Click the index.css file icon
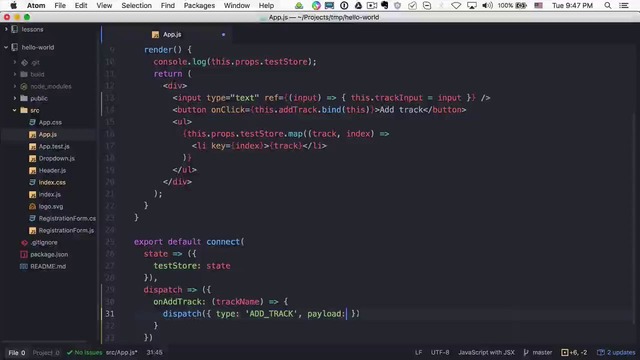Image resolution: width=640 pixels, height=360 pixels. pos(33,182)
